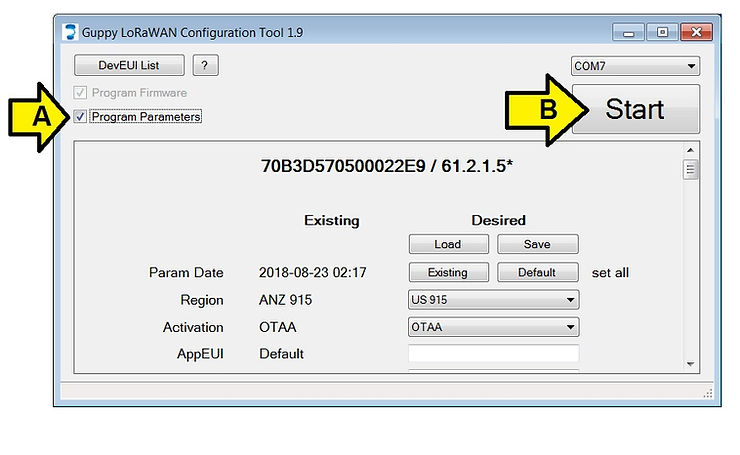This screenshot has width=740, height=455.
Task: Open the Region dropdown showing US 915
Action: click(494, 300)
